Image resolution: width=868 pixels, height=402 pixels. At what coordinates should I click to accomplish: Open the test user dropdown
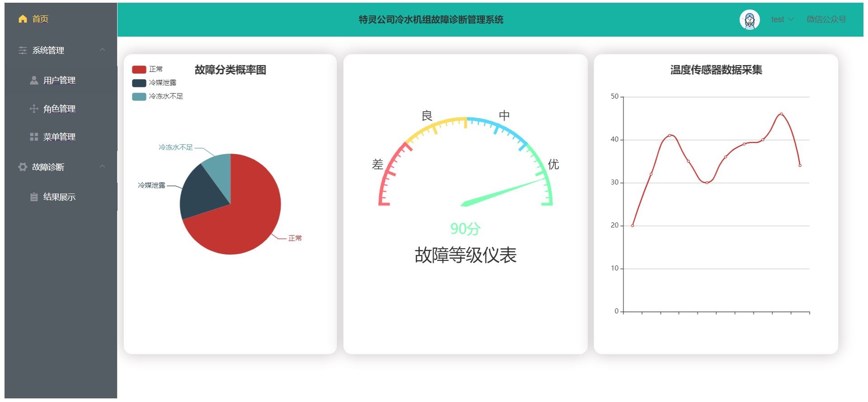[782, 19]
